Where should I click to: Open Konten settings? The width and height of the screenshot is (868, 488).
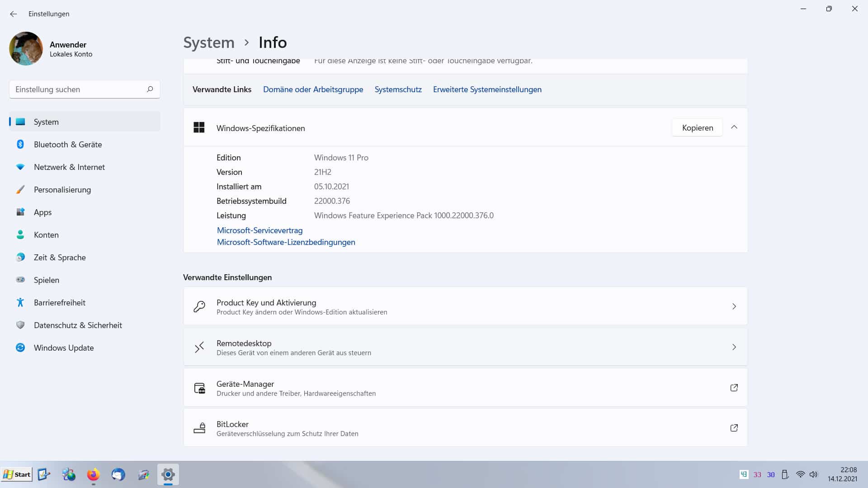click(85, 235)
